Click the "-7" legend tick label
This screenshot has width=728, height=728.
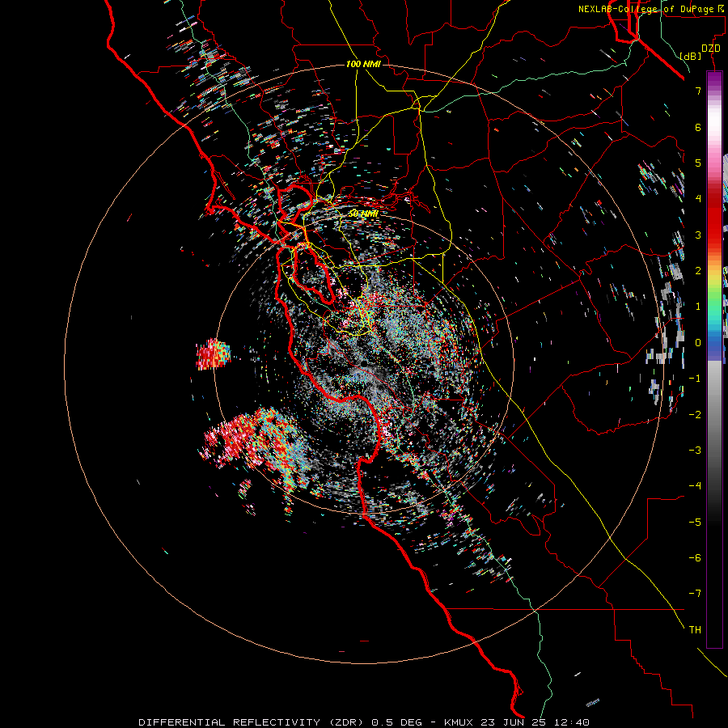[x=695, y=594]
